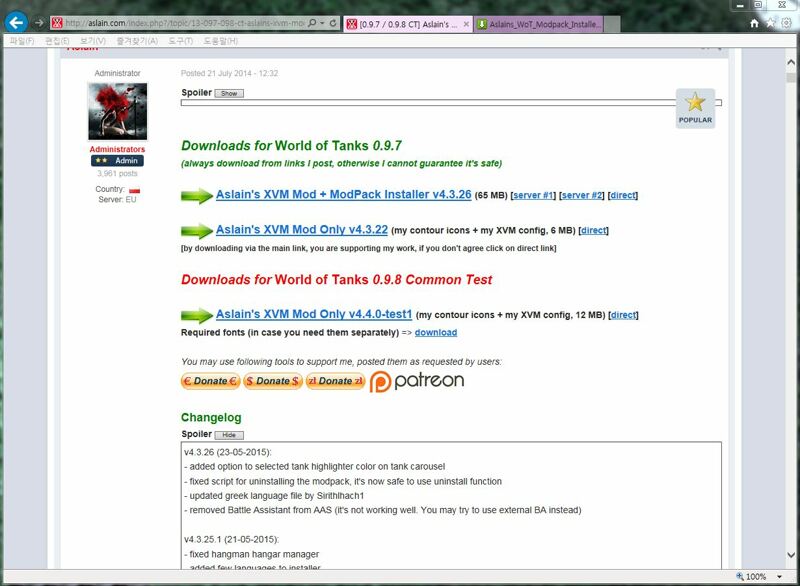Click the required fonts download link

(x=436, y=333)
